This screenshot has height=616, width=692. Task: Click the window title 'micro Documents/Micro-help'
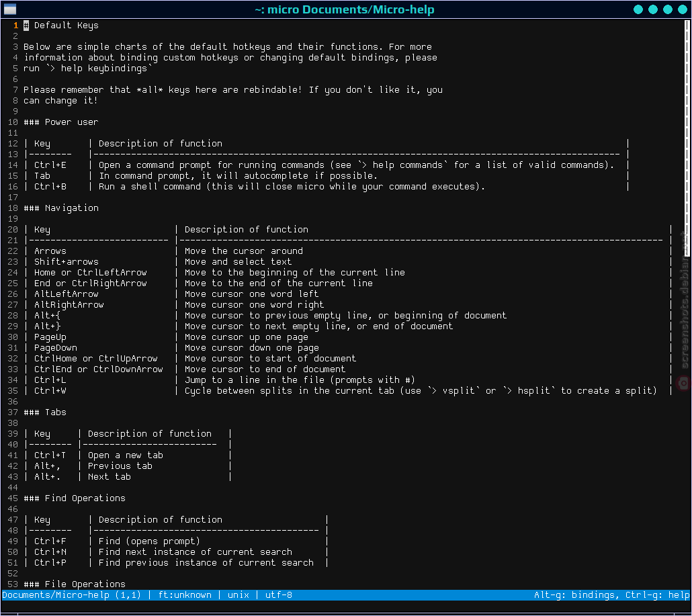coord(345,9)
